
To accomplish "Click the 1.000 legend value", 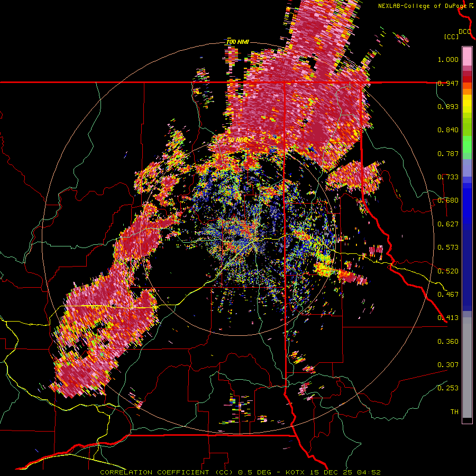I will pos(448,59).
